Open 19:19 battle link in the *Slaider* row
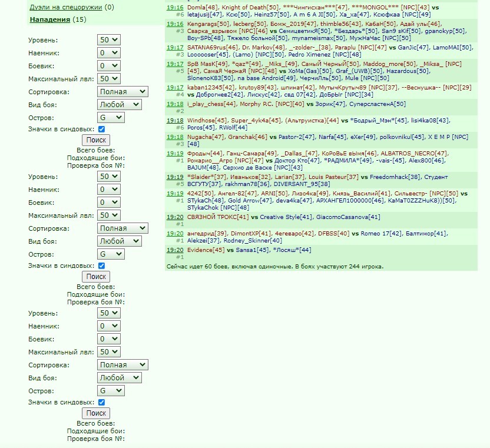490x448 pixels. [x=175, y=177]
